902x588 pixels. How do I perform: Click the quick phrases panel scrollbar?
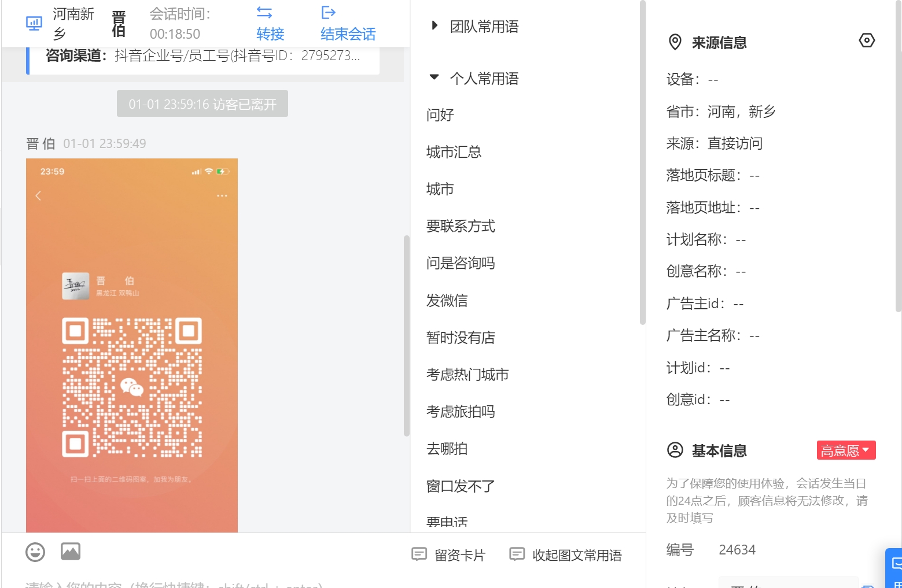point(642,163)
